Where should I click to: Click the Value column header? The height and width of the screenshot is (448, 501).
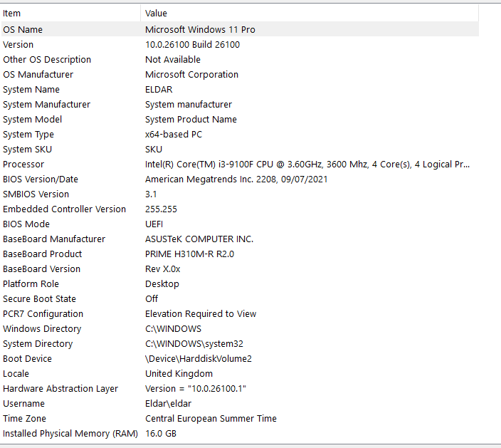tap(310, 13)
